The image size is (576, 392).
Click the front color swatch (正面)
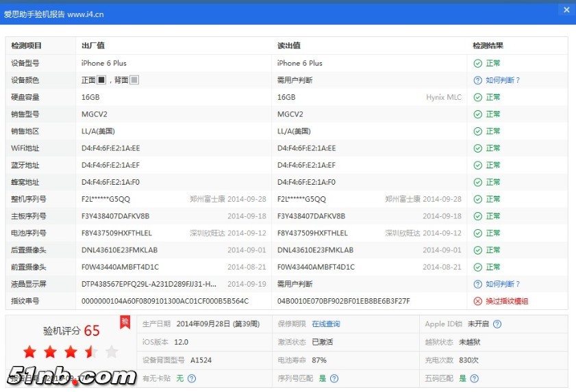click(101, 80)
